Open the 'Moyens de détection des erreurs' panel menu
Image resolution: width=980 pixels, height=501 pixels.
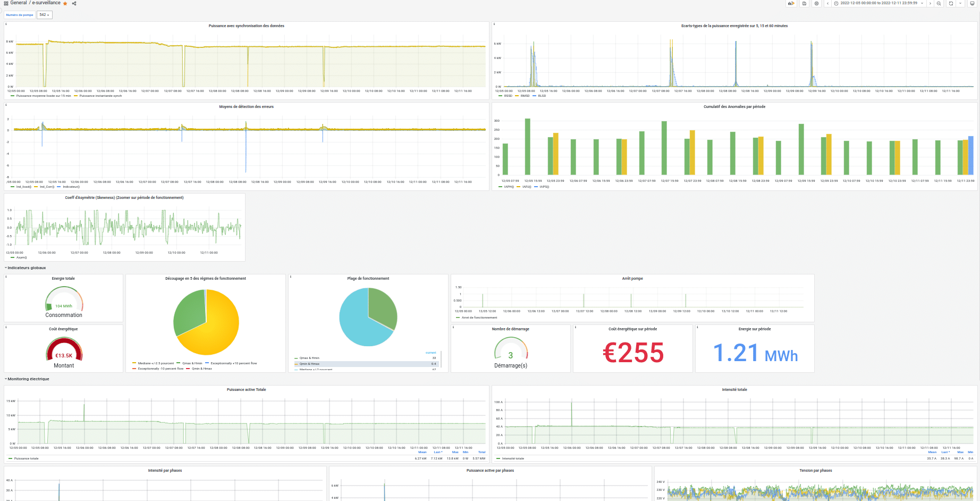click(246, 107)
